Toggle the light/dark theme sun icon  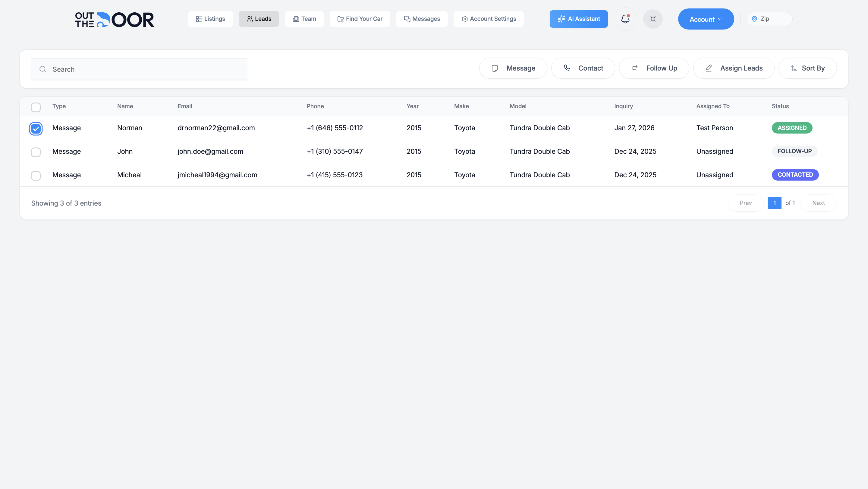pos(653,19)
